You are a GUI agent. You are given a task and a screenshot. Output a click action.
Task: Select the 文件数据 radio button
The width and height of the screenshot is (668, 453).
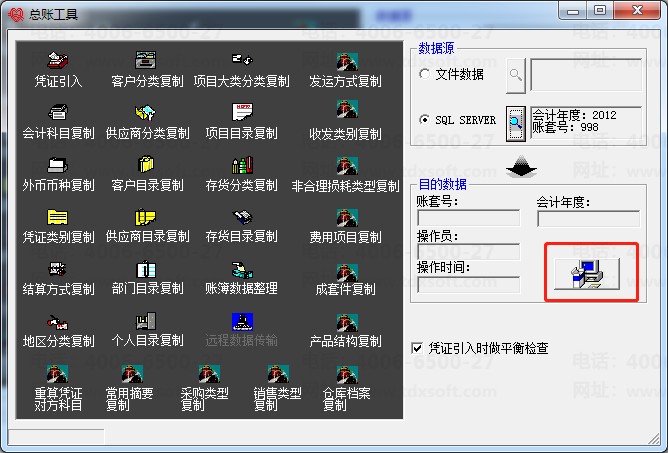pyautogui.click(x=424, y=74)
